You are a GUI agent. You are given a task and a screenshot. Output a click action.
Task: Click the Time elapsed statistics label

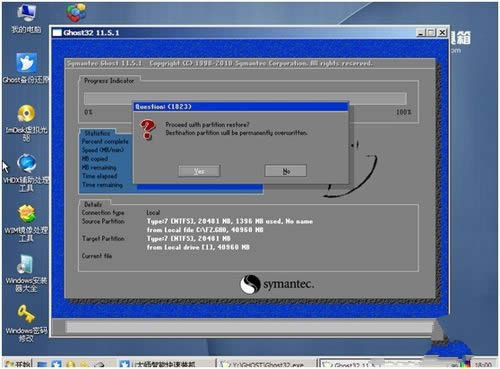tap(99, 176)
